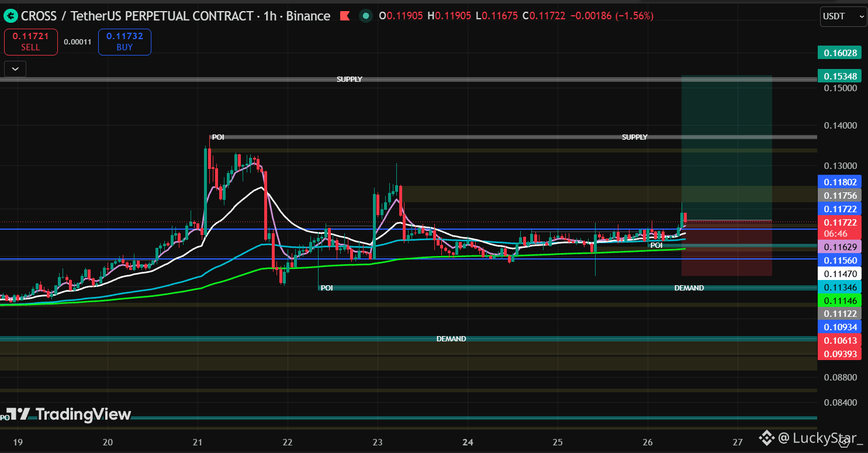The image size is (868, 453).
Task: Click the 1h interval in the chart title
Action: point(269,16)
